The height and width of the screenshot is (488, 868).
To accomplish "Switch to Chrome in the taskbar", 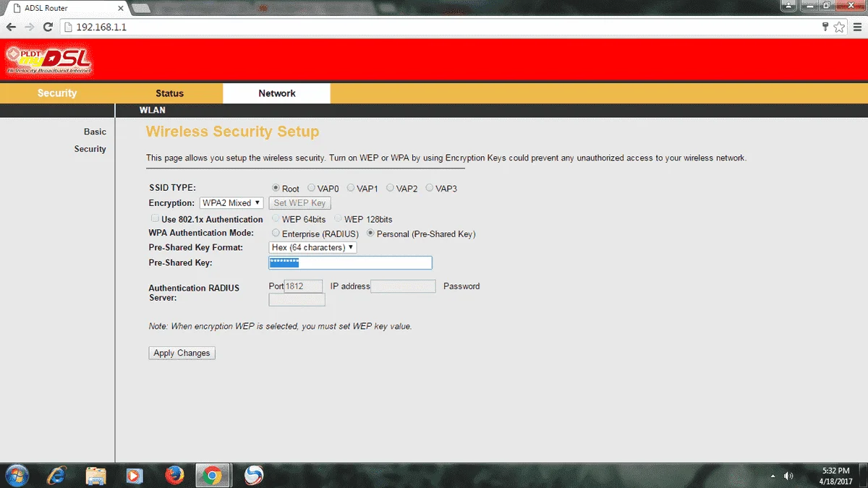I will coord(212,475).
